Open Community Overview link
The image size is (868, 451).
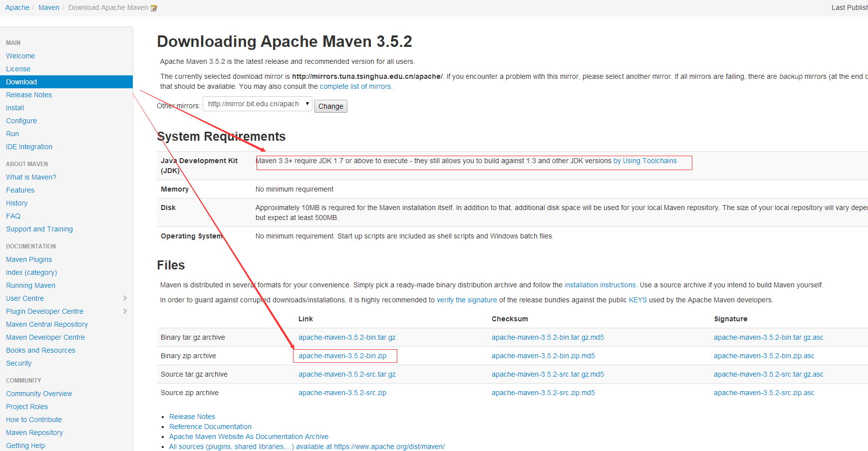39,394
